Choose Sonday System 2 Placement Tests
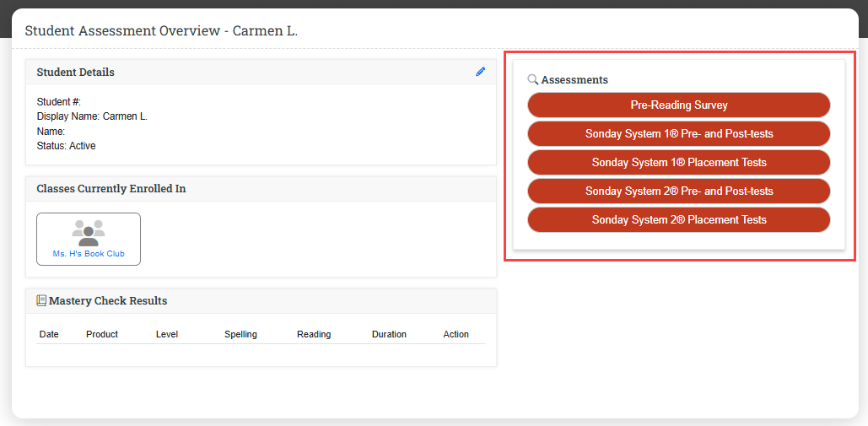 (x=678, y=220)
